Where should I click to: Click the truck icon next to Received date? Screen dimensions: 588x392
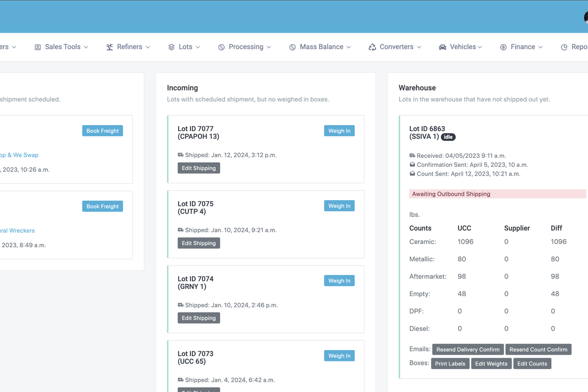pos(411,155)
